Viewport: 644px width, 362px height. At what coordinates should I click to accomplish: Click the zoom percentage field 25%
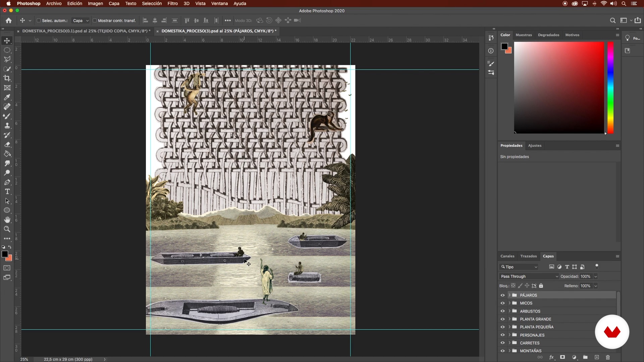coord(24,359)
